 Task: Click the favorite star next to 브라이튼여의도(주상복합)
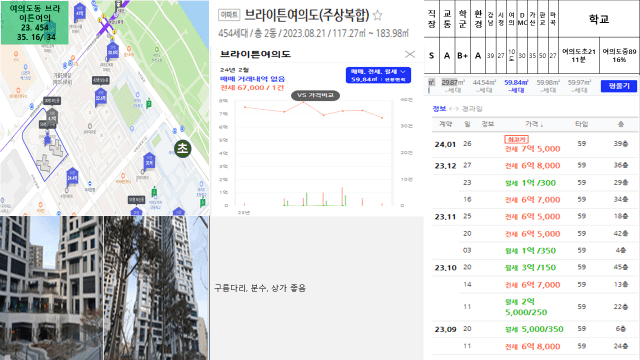point(378,16)
